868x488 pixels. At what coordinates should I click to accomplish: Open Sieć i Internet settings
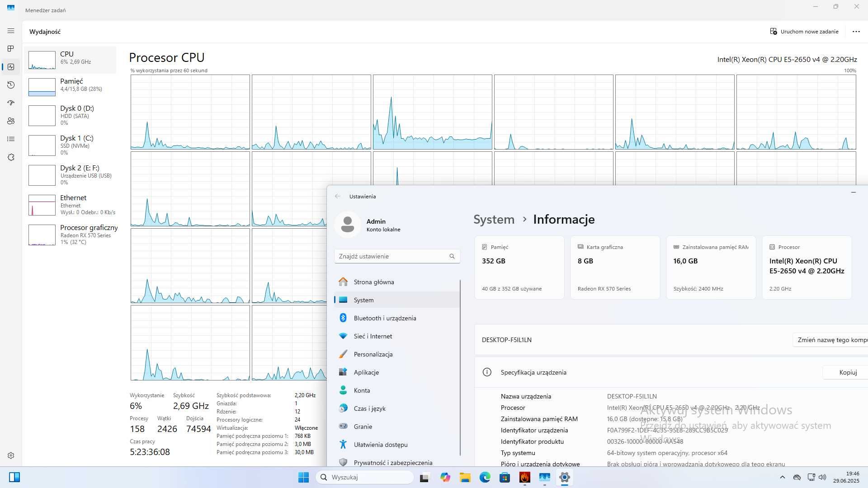tap(397, 336)
